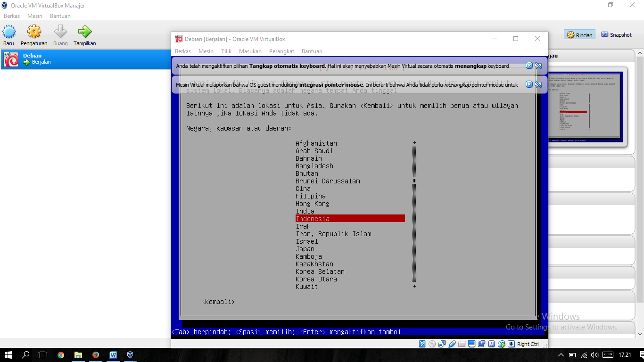Open the shared folders status icon

point(461,344)
